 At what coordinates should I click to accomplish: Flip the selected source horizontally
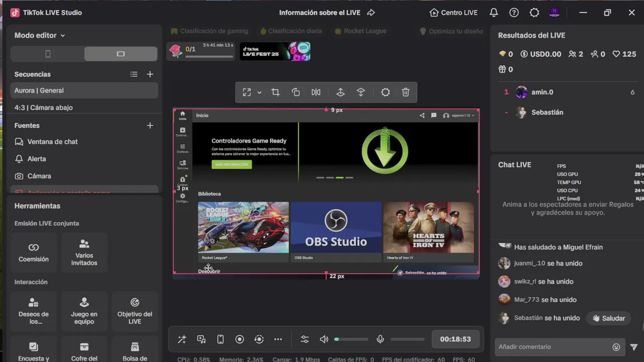(x=316, y=92)
